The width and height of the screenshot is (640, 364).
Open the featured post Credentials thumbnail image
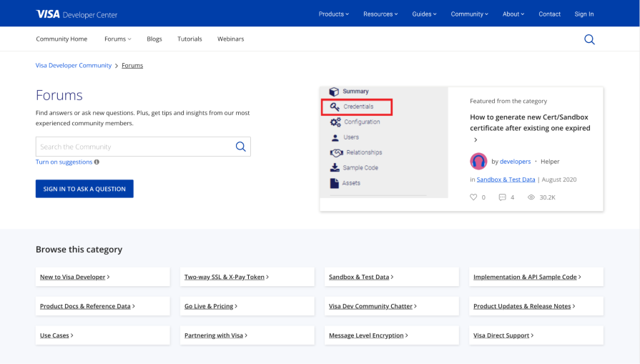[x=384, y=142]
